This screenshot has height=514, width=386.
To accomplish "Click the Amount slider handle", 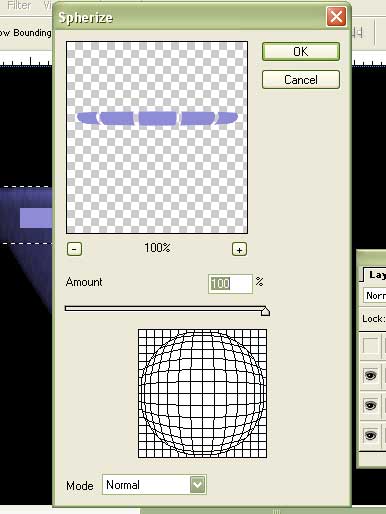I will (265, 311).
